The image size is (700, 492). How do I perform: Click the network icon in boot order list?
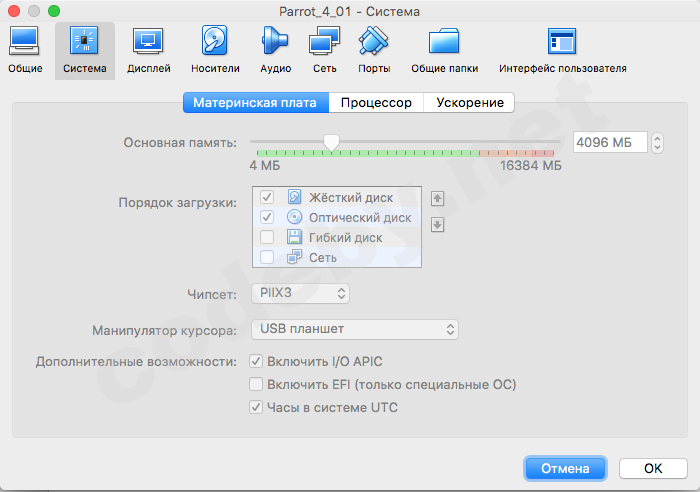294,257
